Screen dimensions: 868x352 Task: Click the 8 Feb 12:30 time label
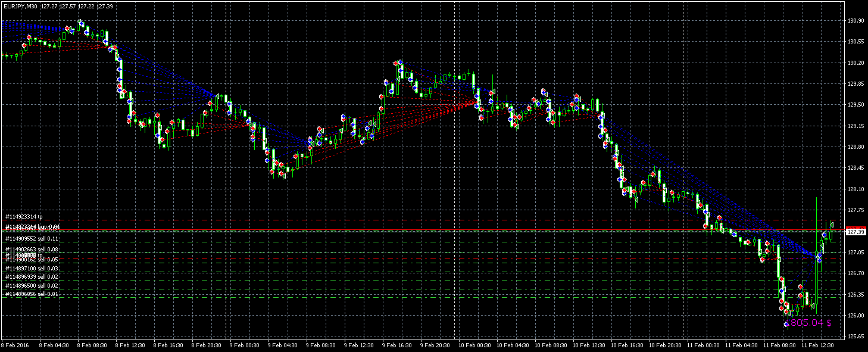[x=132, y=345]
